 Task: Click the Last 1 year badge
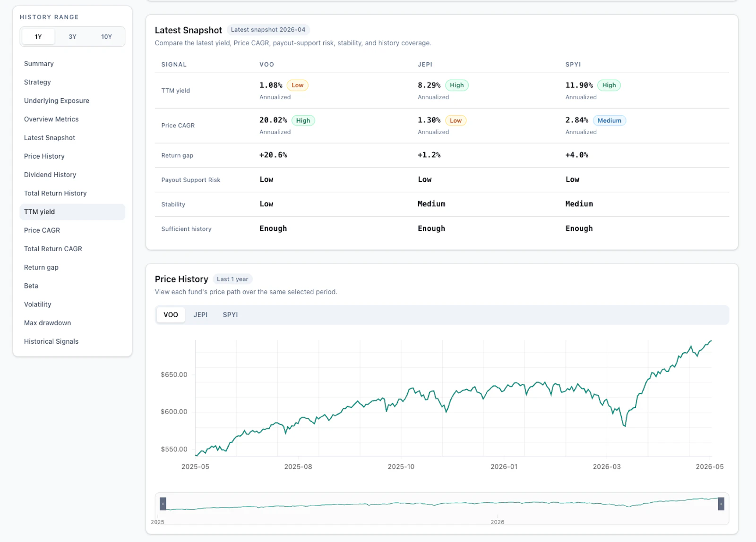tap(232, 279)
